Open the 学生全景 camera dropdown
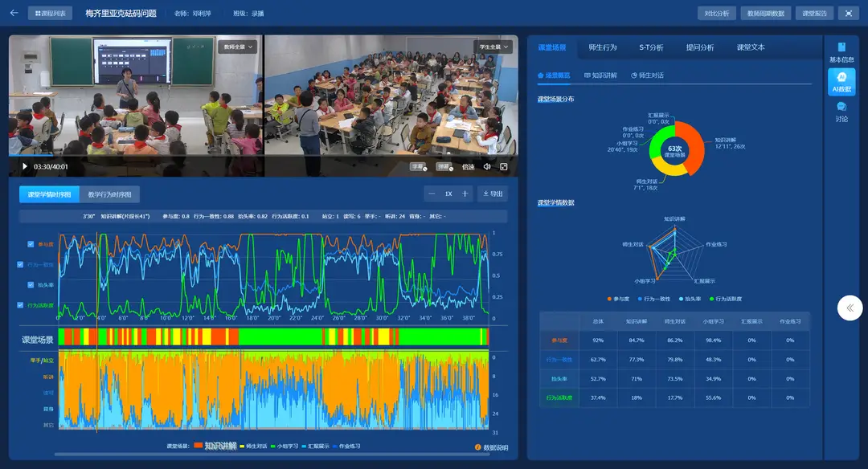Screen dimensions: 868x469 [x=493, y=47]
